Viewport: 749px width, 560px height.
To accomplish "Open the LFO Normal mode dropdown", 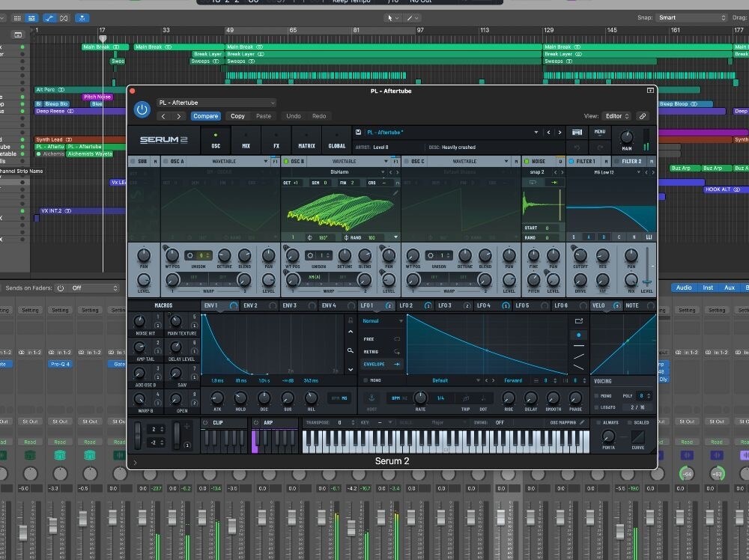I will click(382, 321).
